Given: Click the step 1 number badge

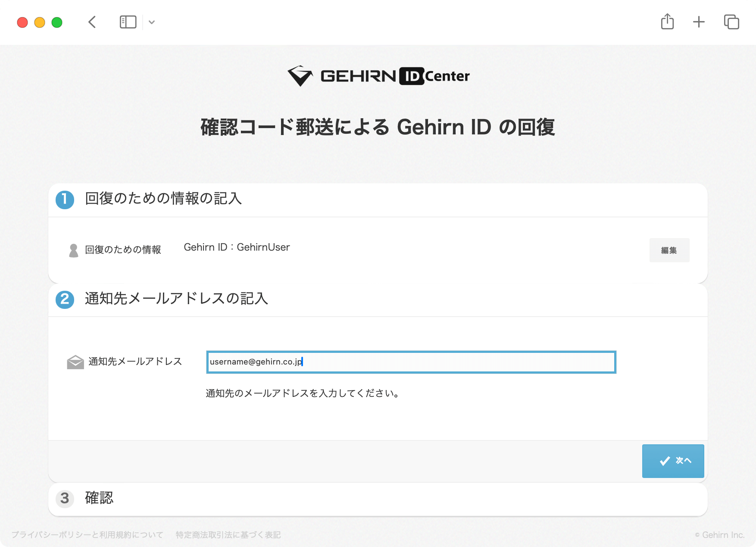Looking at the screenshot, I should tap(65, 199).
